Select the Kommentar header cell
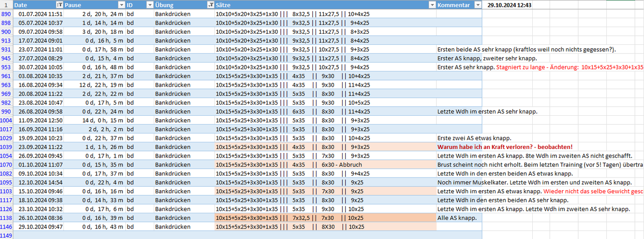This screenshot has height=239, width=644. [x=459, y=5]
